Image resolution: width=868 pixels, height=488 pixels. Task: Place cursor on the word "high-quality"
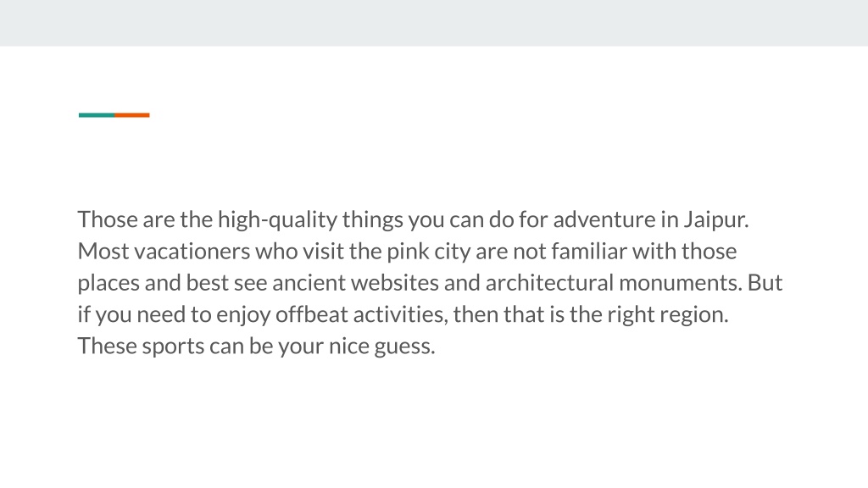[277, 219]
